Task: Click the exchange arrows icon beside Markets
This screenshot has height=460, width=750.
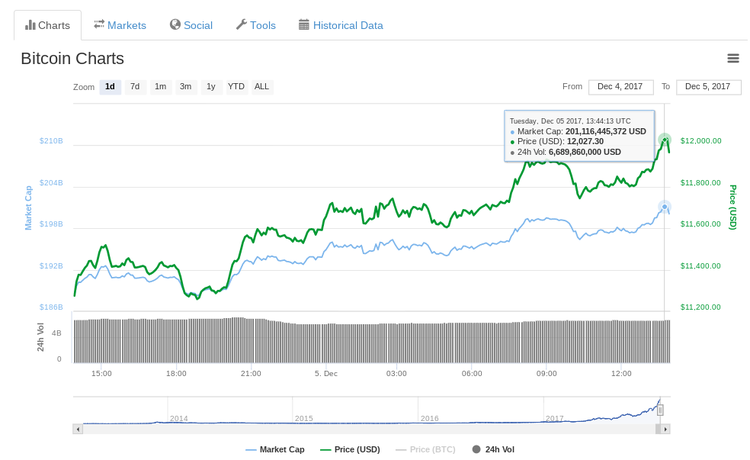Action: pyautogui.click(x=99, y=24)
